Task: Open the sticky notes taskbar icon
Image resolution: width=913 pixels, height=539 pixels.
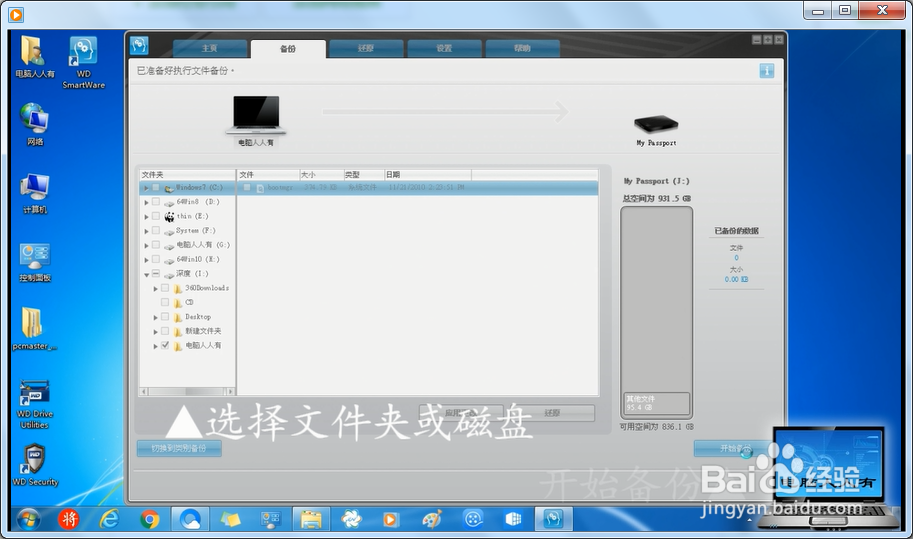Action: pos(230,519)
